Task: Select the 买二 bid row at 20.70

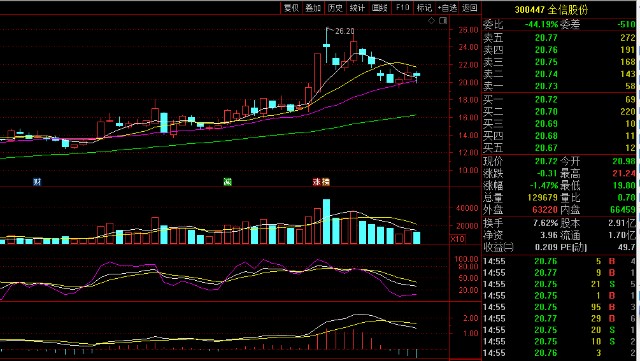Action: [559, 111]
